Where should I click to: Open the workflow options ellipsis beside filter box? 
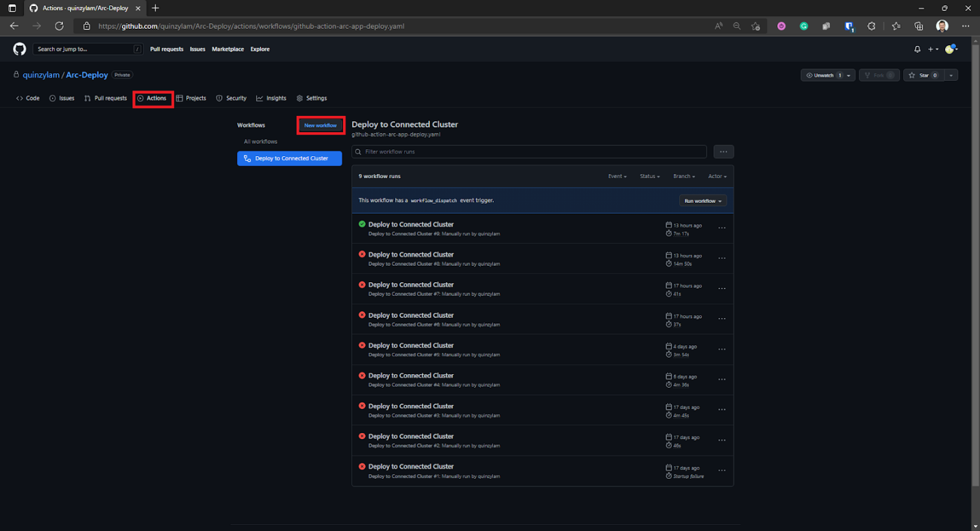click(723, 151)
